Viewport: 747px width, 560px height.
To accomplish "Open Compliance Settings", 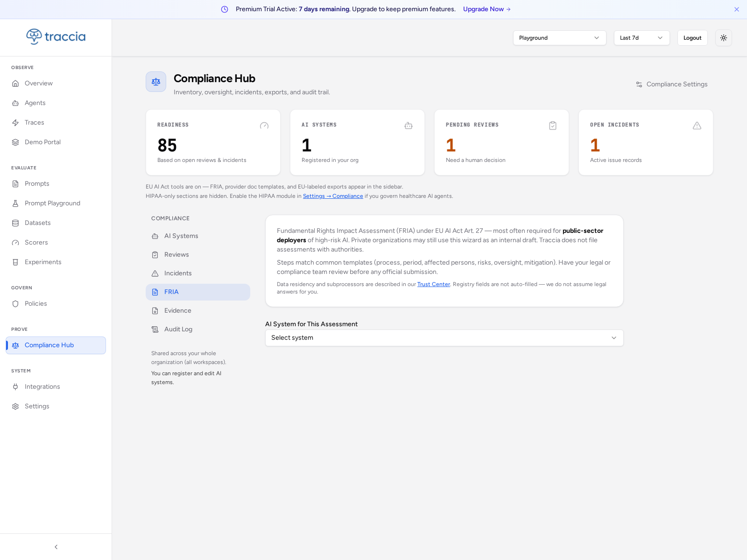I will click(x=671, y=84).
